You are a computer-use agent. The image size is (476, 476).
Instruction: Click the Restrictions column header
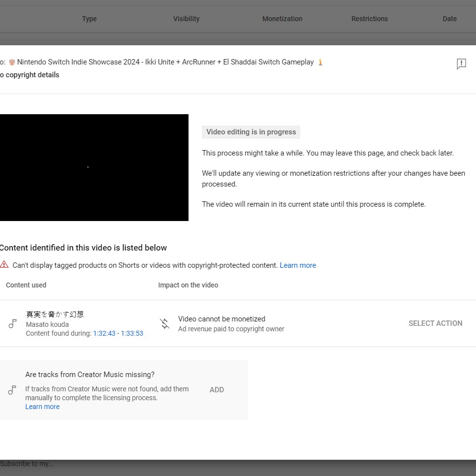point(370,19)
